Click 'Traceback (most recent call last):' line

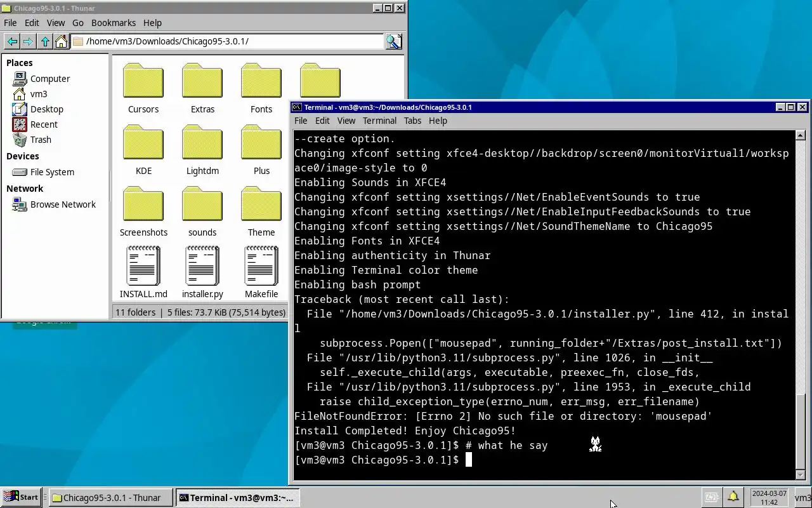coord(402,299)
